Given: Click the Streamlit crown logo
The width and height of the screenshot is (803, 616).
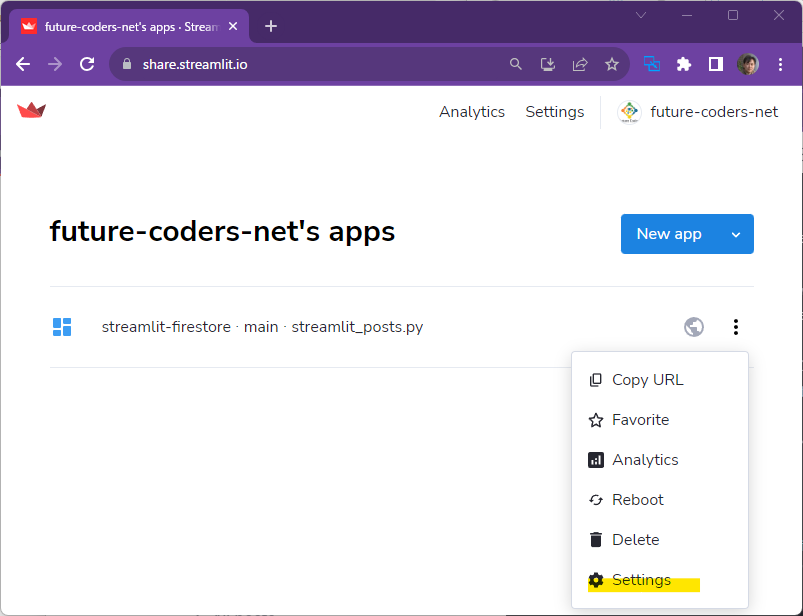Looking at the screenshot, I should tap(32, 110).
